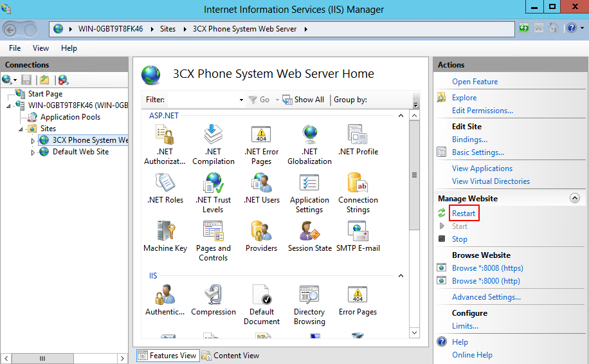Open the connect dropdown in Connections toolbar
This screenshot has height=364, width=589.
pos(15,80)
